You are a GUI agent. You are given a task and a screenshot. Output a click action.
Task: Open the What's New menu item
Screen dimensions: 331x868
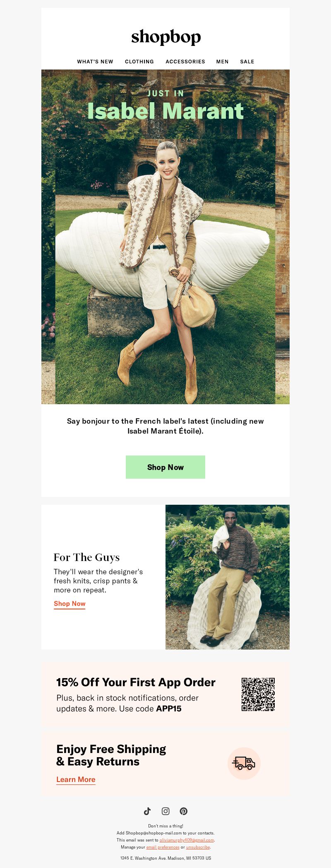(95, 62)
